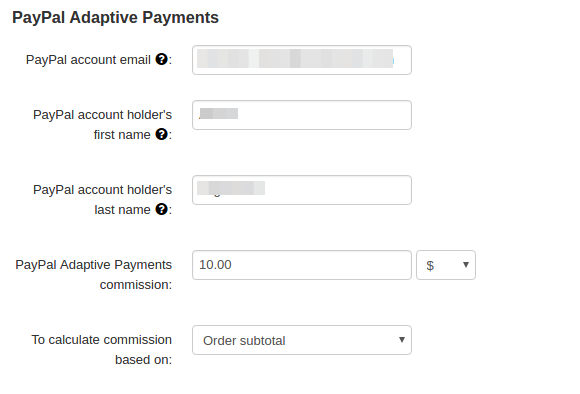Focus the account holder's last name field
Image resolution: width=580 pixels, height=394 pixels.
[302, 190]
